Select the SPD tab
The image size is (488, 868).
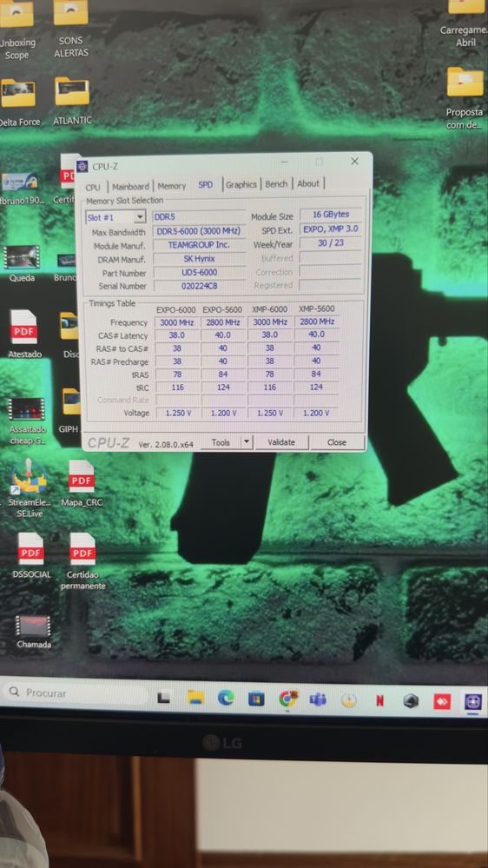pyautogui.click(x=205, y=185)
